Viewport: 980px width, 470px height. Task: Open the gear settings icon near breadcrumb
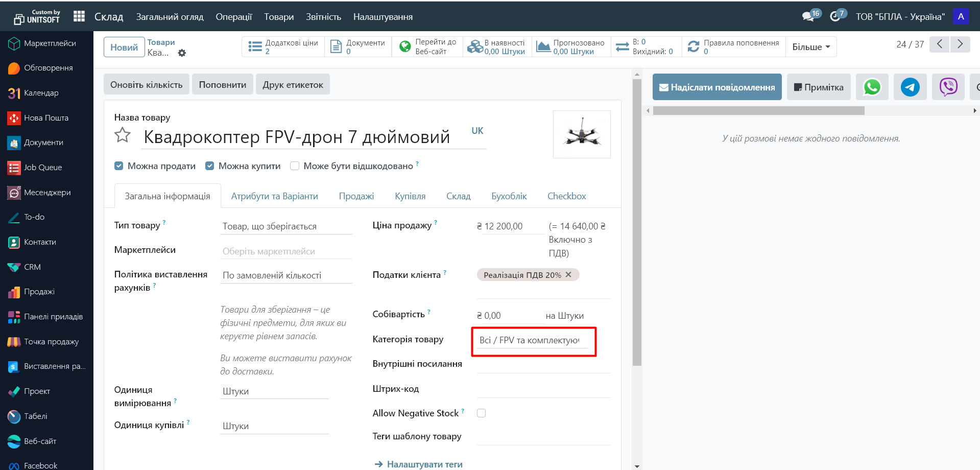click(x=182, y=53)
